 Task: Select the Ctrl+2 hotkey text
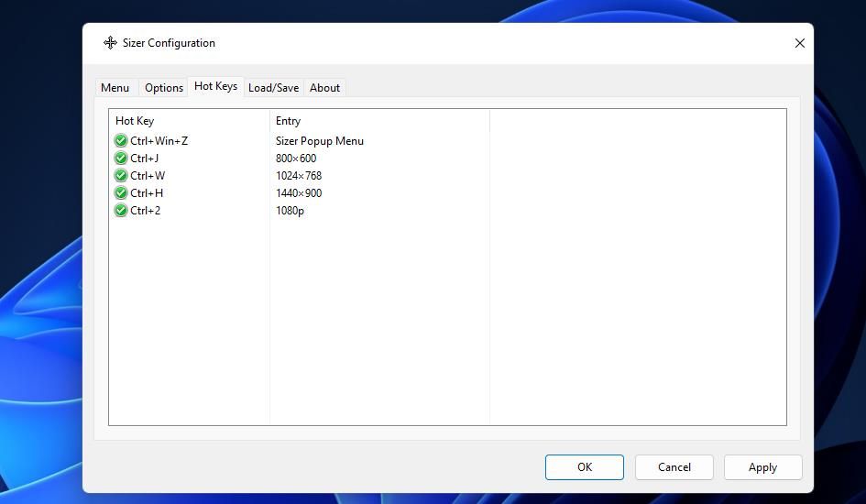(x=146, y=211)
